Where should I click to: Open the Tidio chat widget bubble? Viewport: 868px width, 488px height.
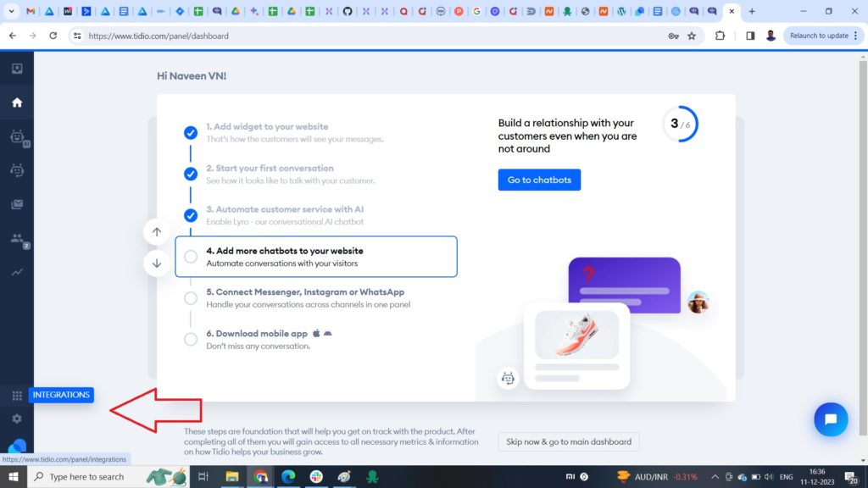click(831, 419)
